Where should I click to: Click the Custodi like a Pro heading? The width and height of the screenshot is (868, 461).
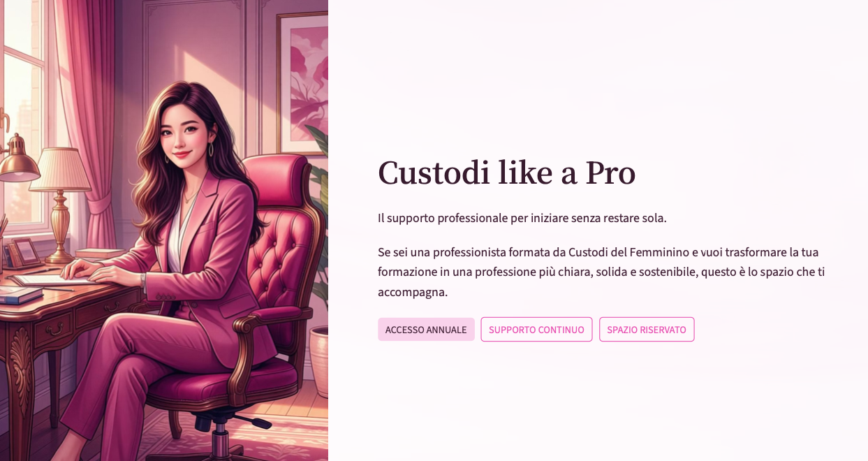[x=506, y=173]
